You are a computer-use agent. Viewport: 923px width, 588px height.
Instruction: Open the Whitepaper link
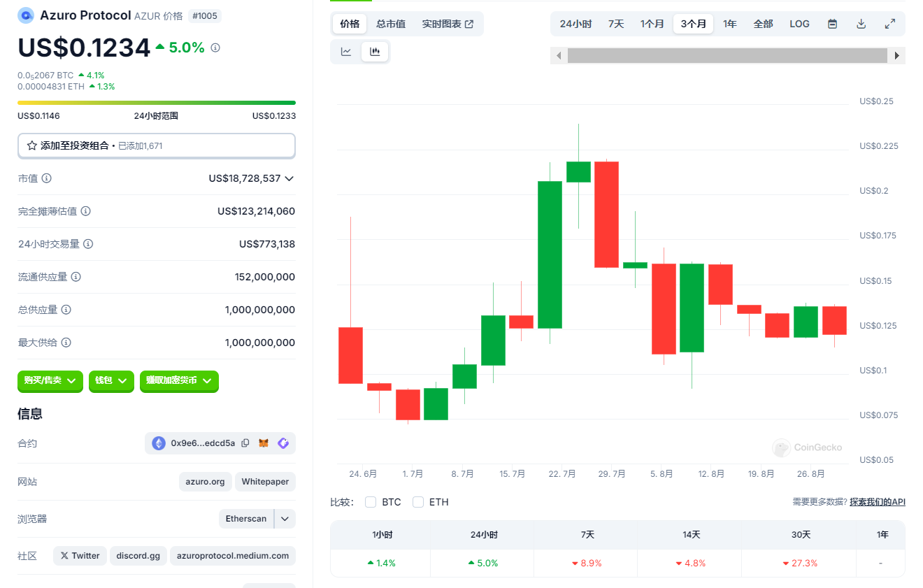[x=265, y=482]
